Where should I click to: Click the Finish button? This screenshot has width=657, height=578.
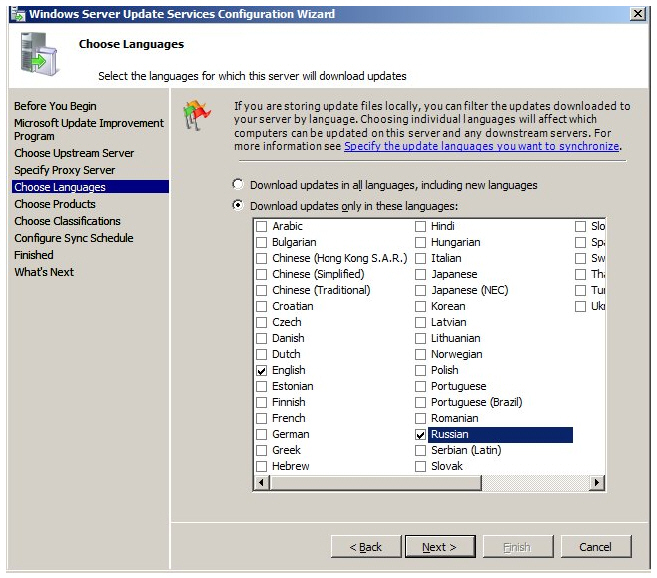tap(518, 547)
